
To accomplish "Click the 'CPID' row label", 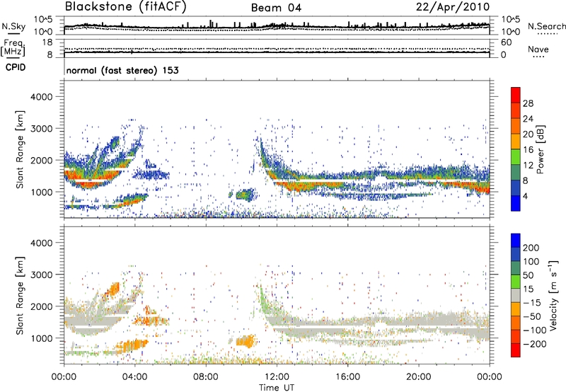I will [x=16, y=67].
